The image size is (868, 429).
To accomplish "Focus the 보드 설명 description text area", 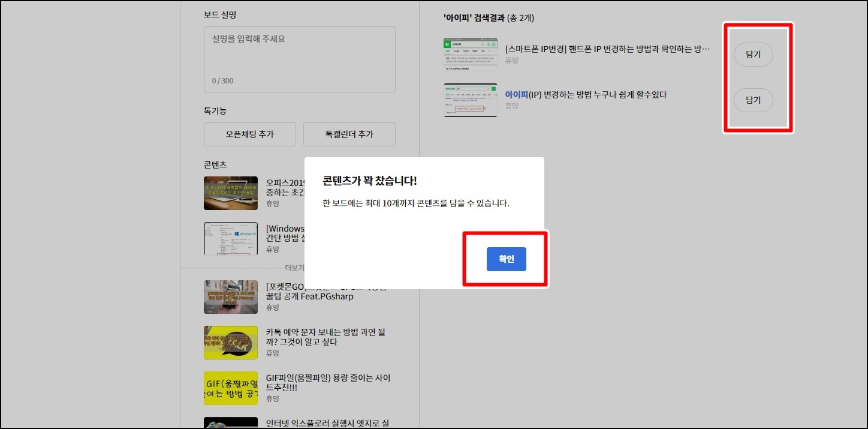I will 300,59.
